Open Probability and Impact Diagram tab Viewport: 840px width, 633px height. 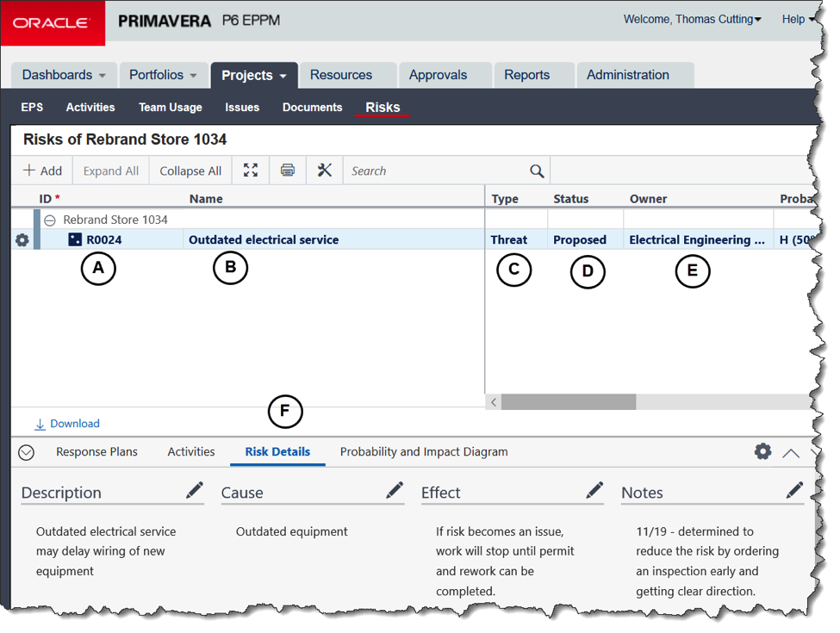tap(424, 452)
